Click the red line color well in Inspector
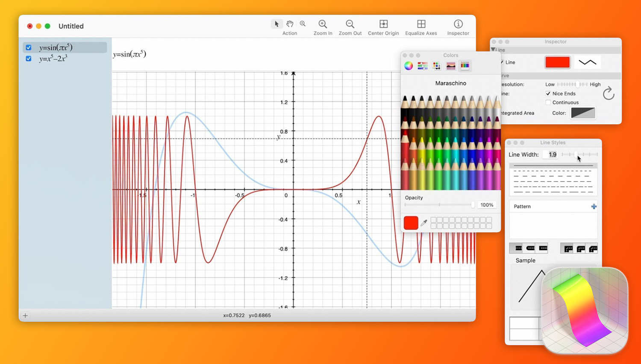 [x=557, y=62]
